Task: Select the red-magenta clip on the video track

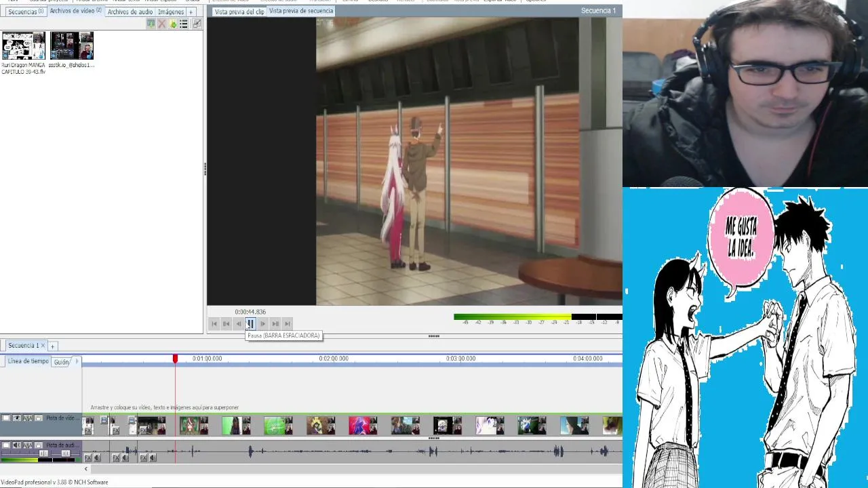Action: 363,426
